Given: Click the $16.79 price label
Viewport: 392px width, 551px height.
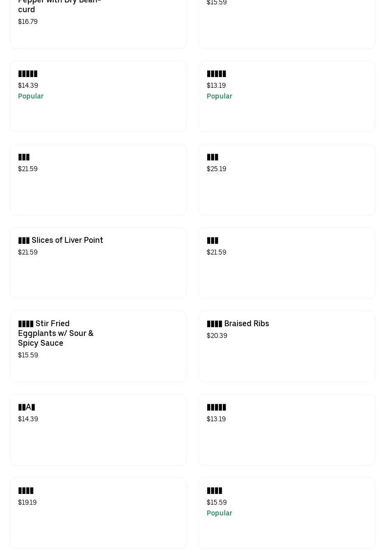Looking at the screenshot, I should 28,22.
